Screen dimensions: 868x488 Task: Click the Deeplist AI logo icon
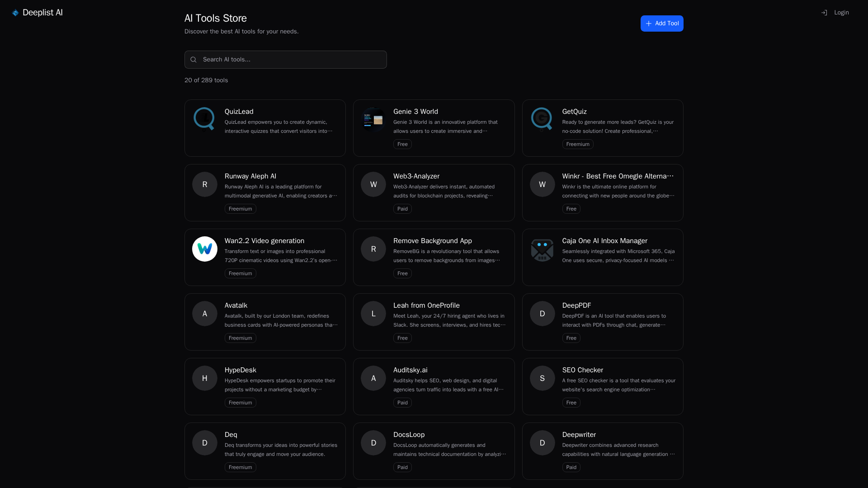(15, 13)
